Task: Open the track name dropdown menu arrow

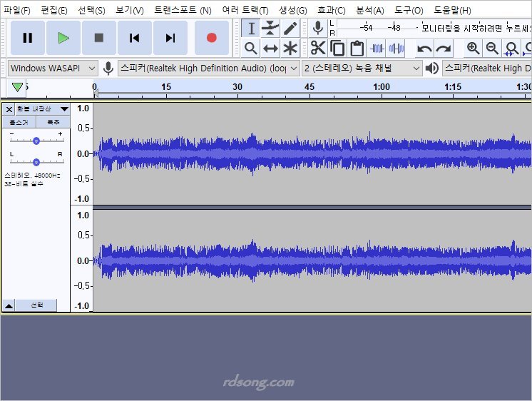Action: (x=64, y=109)
